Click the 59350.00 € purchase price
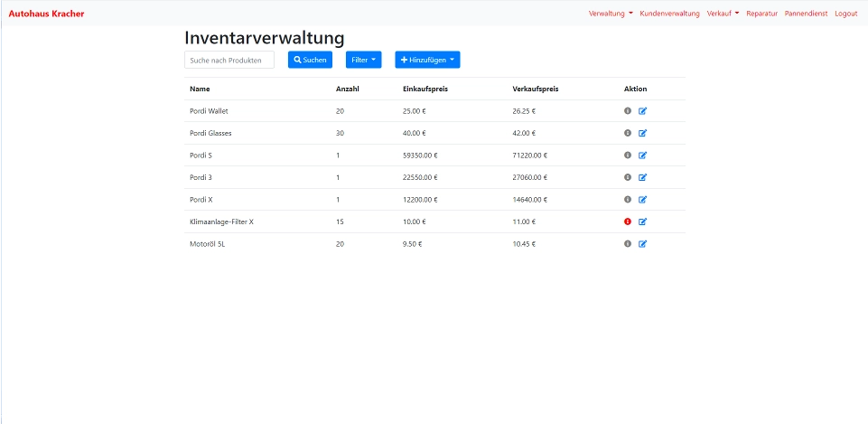 pyautogui.click(x=420, y=155)
